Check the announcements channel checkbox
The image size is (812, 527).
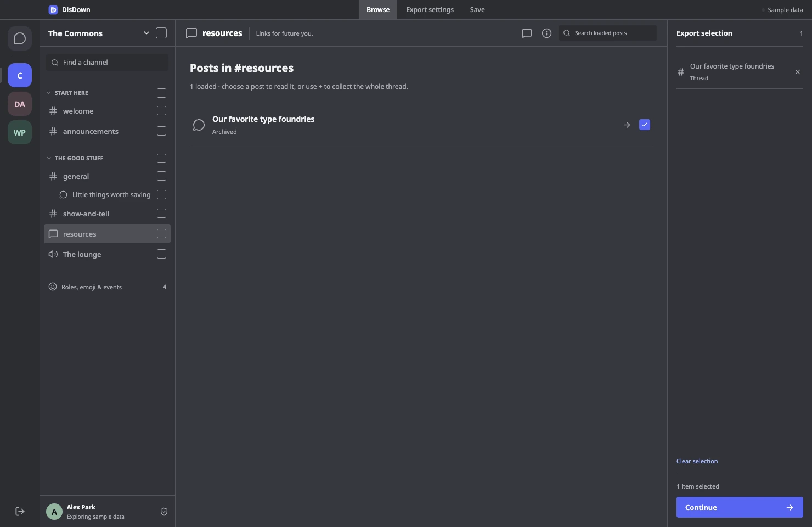click(161, 131)
